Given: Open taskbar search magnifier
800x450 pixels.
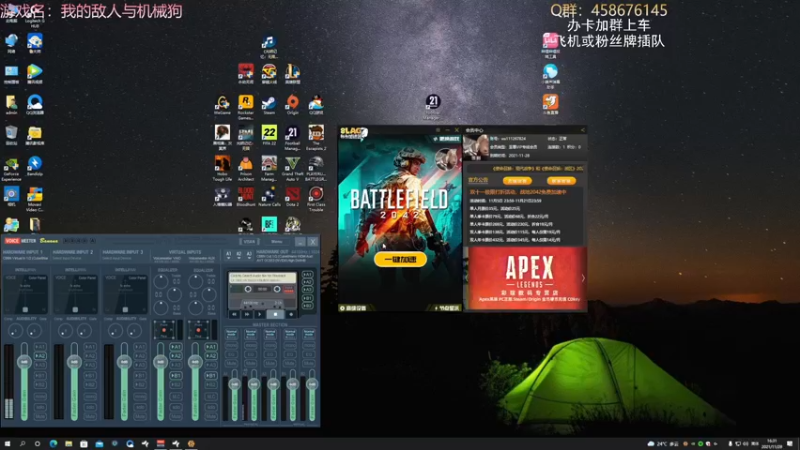Looking at the screenshot, I should pos(22,444).
